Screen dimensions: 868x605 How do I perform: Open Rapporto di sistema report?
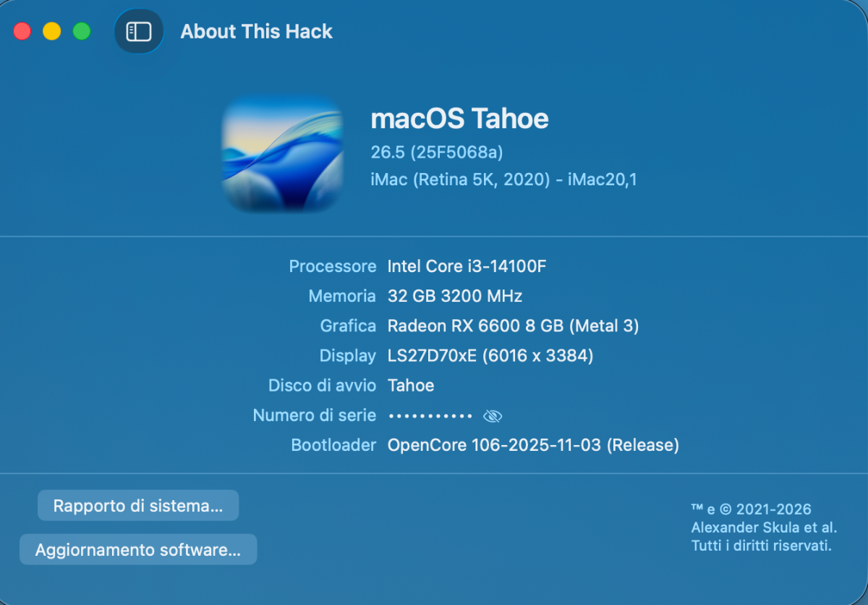click(x=138, y=506)
